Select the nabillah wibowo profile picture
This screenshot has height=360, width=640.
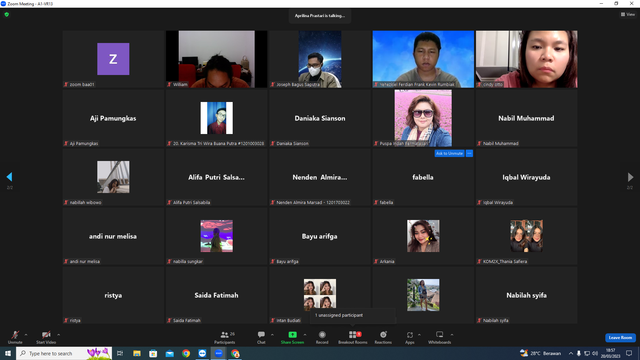113,177
